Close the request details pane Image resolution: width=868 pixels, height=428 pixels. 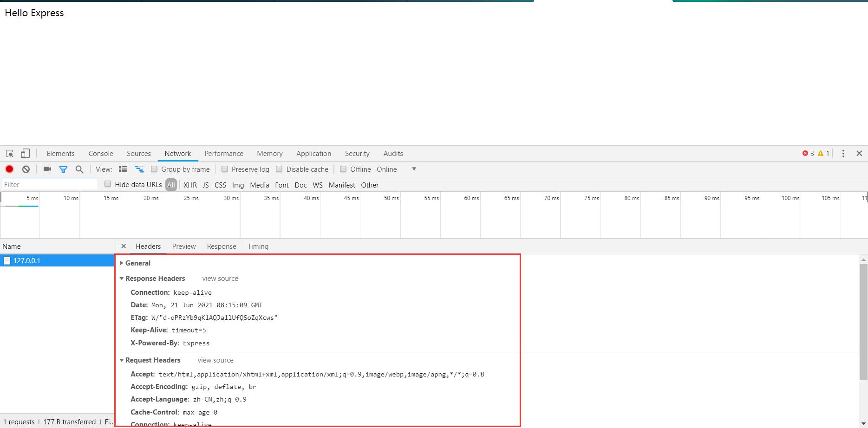click(124, 246)
